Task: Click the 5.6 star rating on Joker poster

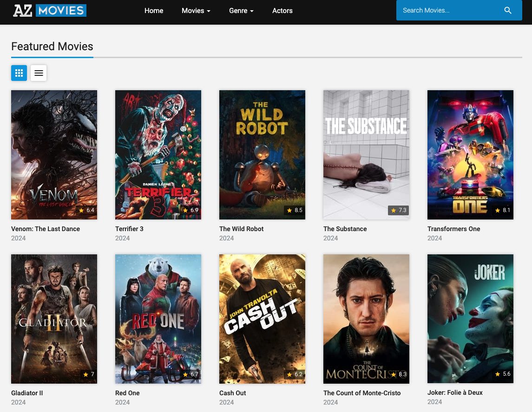Action: tap(503, 374)
